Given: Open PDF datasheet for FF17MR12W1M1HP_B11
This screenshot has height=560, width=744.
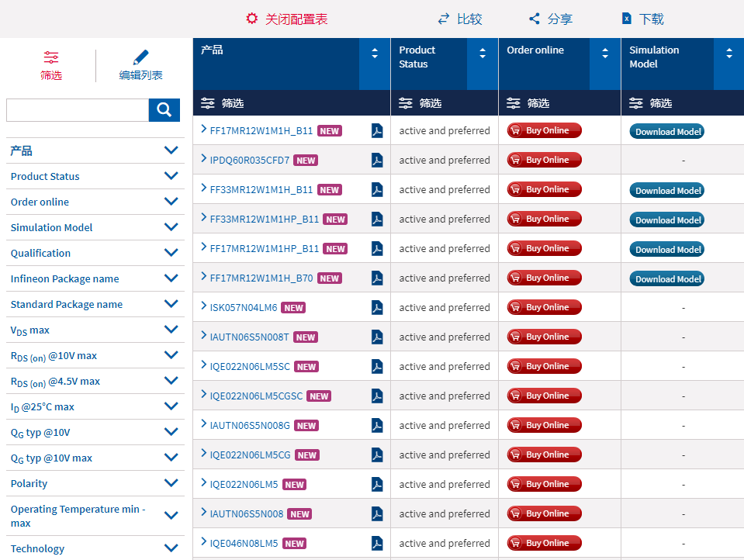Looking at the screenshot, I should tap(377, 248).
